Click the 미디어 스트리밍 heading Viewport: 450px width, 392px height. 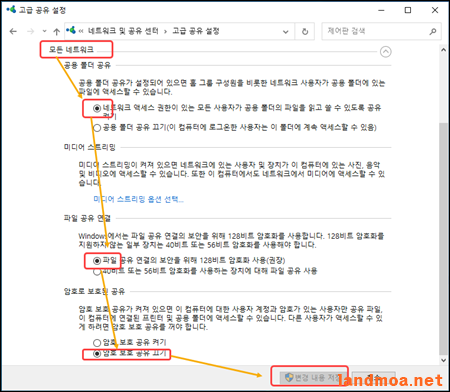(x=89, y=147)
